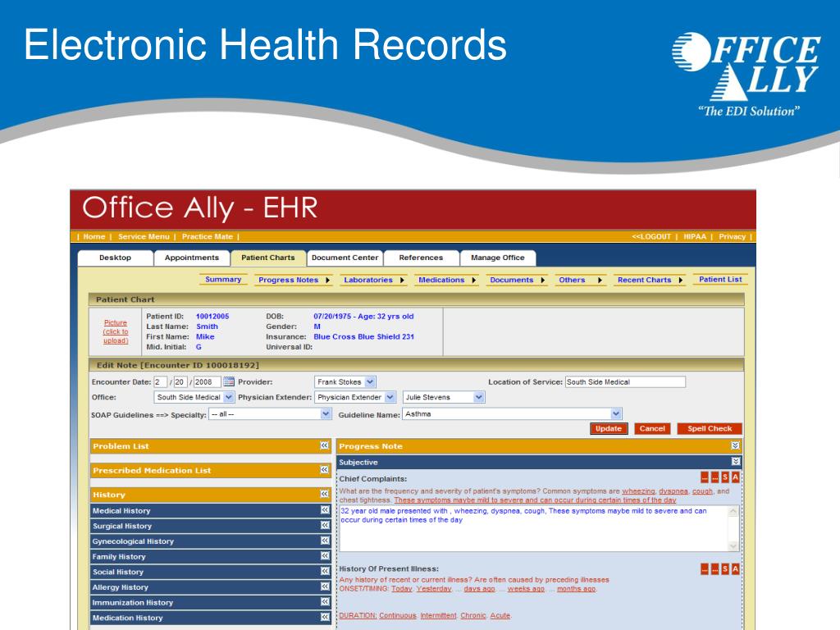Insert the wheezing suggestion link

638,491
